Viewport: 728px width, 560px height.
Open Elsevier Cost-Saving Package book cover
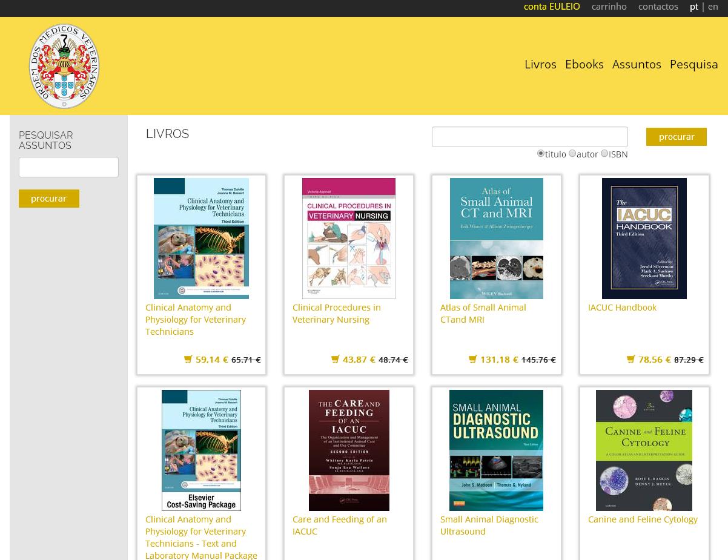point(201,450)
